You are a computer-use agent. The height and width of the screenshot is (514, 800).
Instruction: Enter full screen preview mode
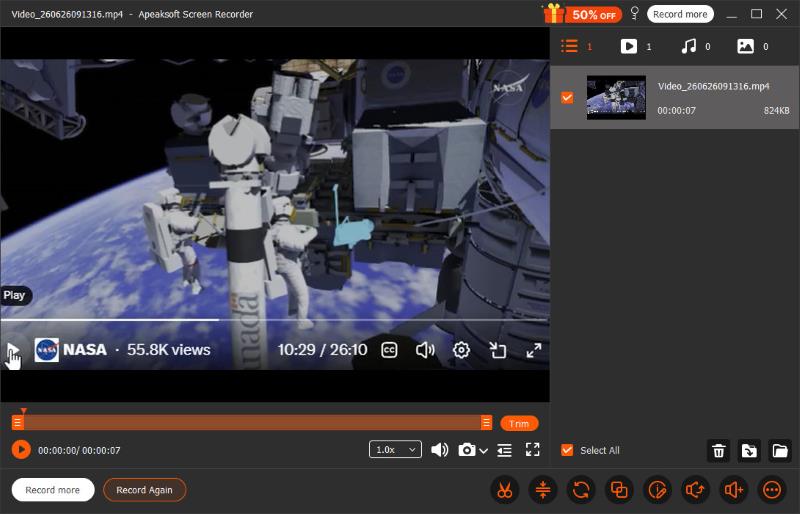(x=532, y=450)
